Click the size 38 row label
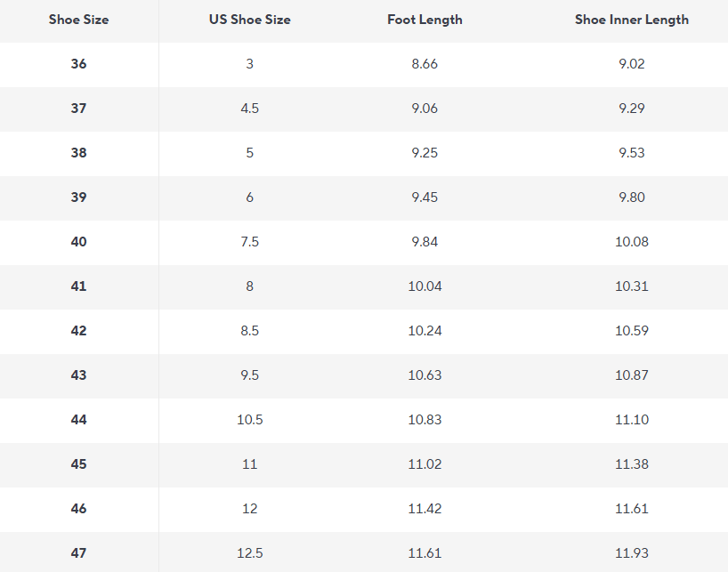Screen dimensions: 728x572 [x=78, y=153]
